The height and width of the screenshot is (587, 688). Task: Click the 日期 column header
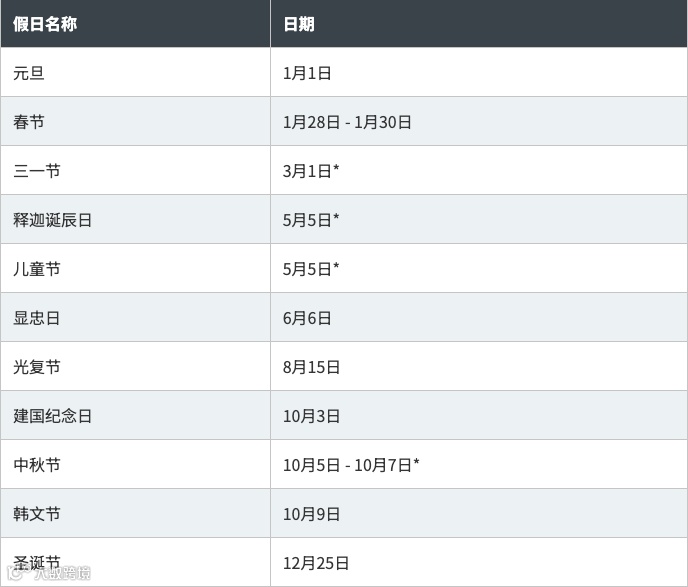point(299,24)
